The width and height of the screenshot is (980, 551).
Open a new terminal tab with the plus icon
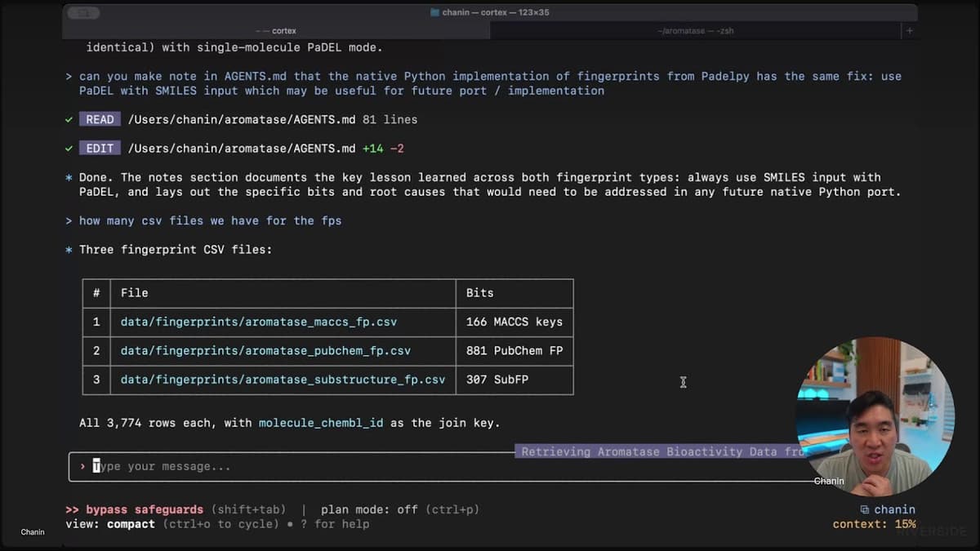pos(910,30)
